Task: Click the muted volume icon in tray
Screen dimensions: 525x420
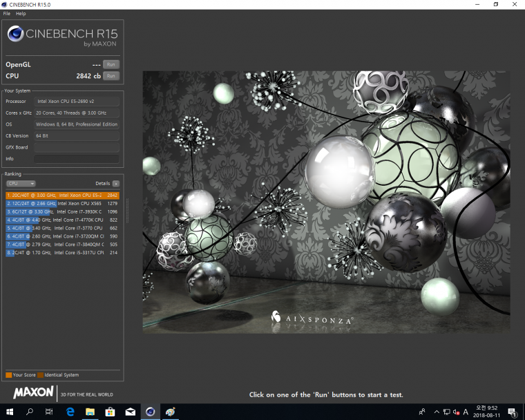Action: [456, 412]
